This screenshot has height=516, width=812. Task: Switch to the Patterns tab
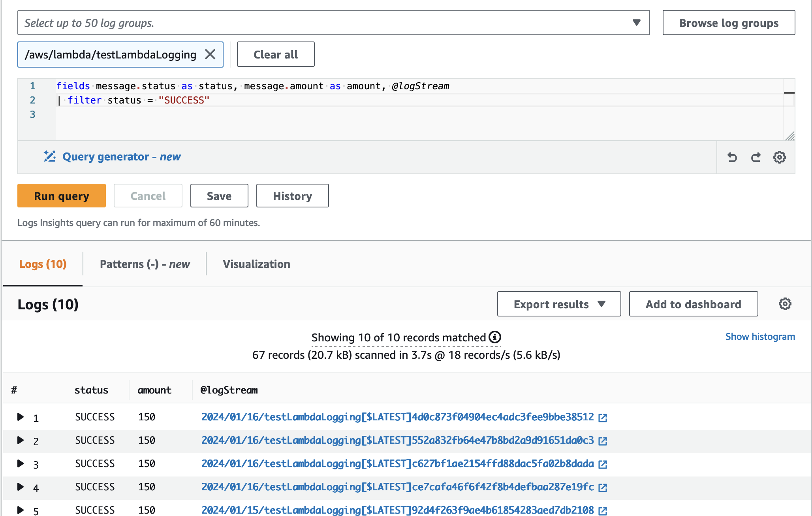click(145, 264)
